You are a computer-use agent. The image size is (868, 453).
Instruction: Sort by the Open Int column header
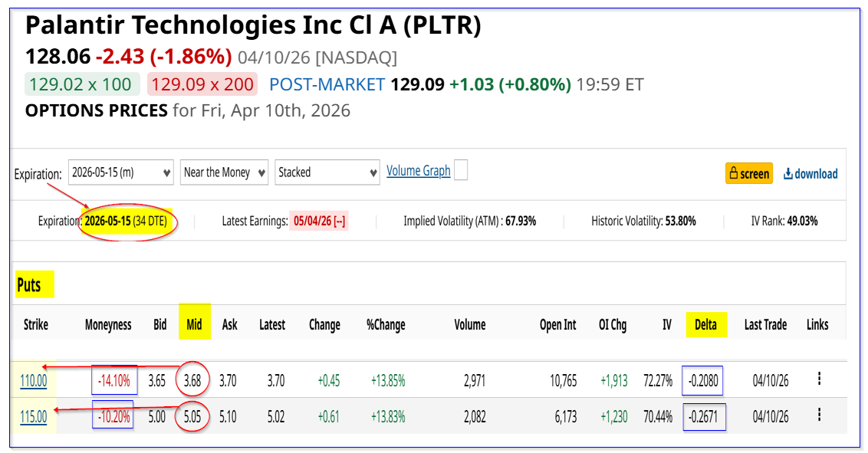coord(557,324)
